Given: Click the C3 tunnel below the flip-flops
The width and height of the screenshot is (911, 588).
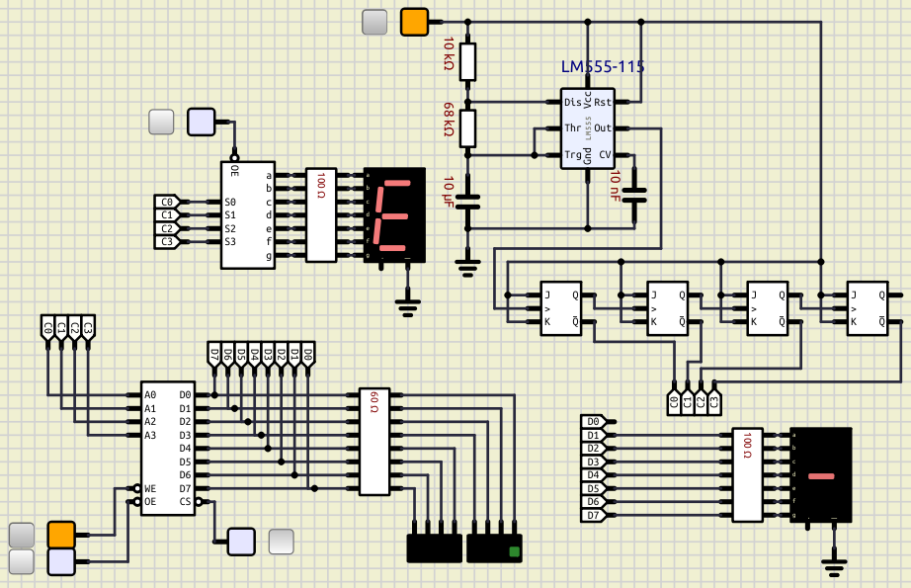Looking at the screenshot, I should coord(714,401).
